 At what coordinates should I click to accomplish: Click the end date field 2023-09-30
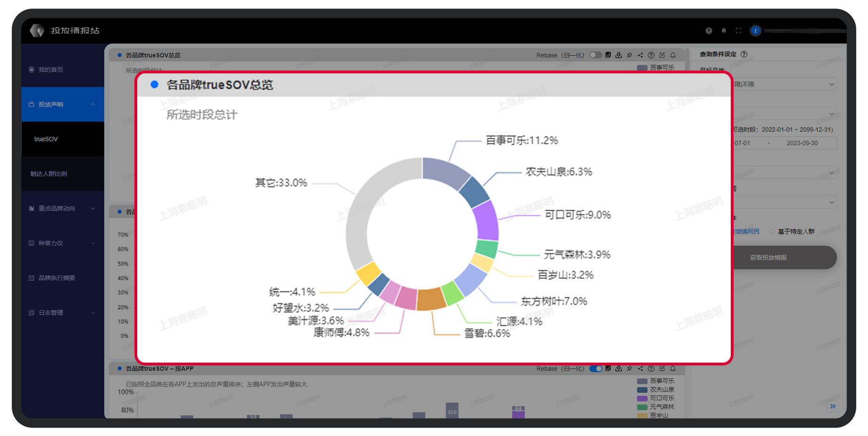(x=802, y=143)
